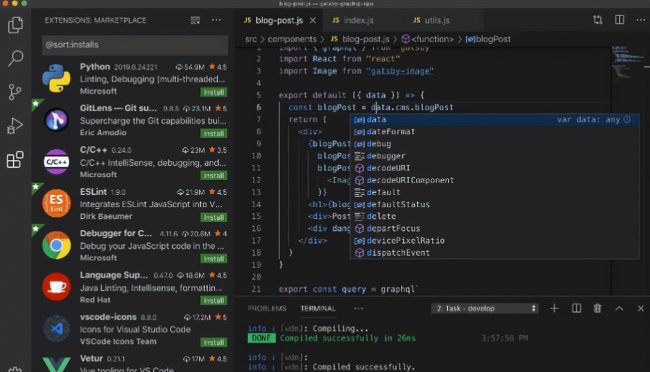Install the C/C++ extension

click(214, 175)
